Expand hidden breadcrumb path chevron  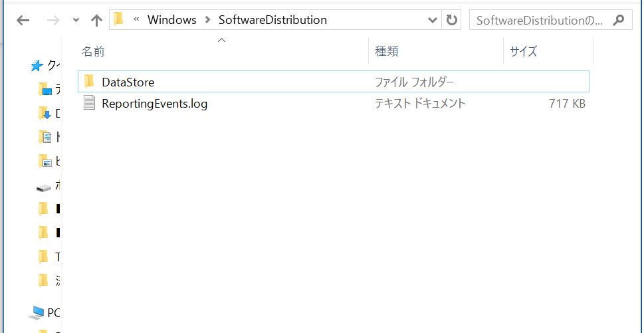(136, 20)
